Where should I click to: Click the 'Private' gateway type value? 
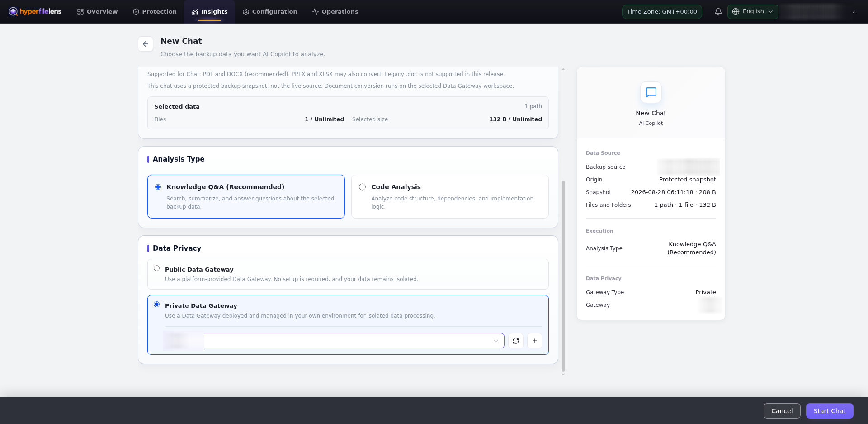click(706, 292)
